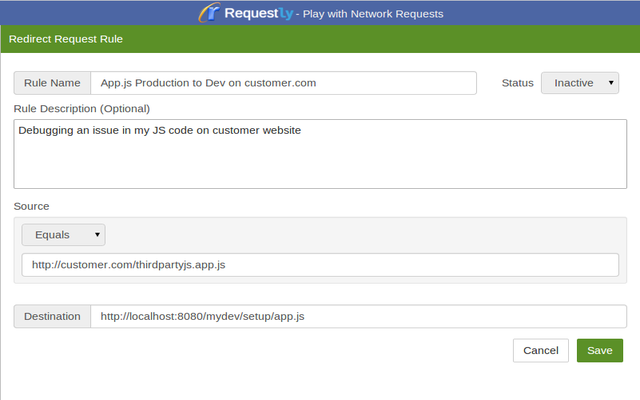
Task: Click the Source section label
Action: point(31,206)
